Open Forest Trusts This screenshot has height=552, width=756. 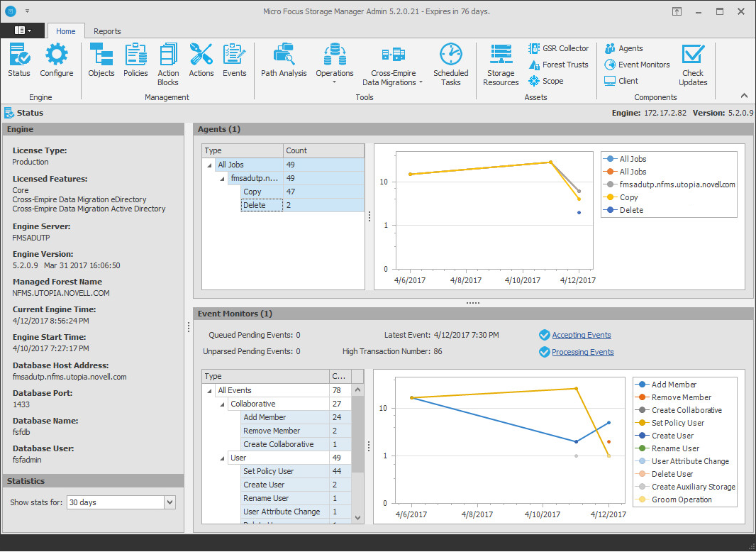(x=558, y=65)
